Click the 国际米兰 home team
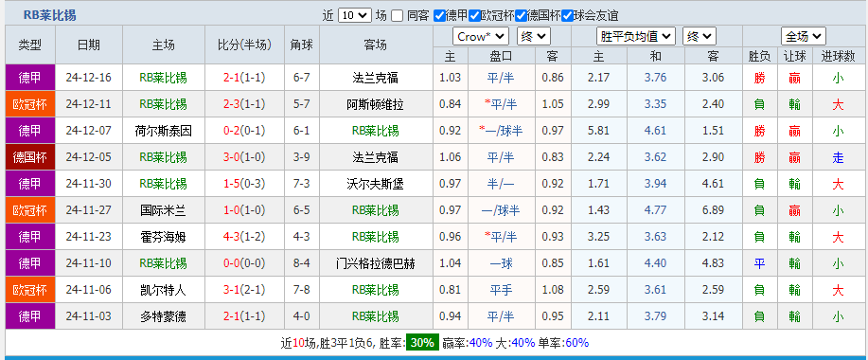868x360 pixels. (164, 210)
